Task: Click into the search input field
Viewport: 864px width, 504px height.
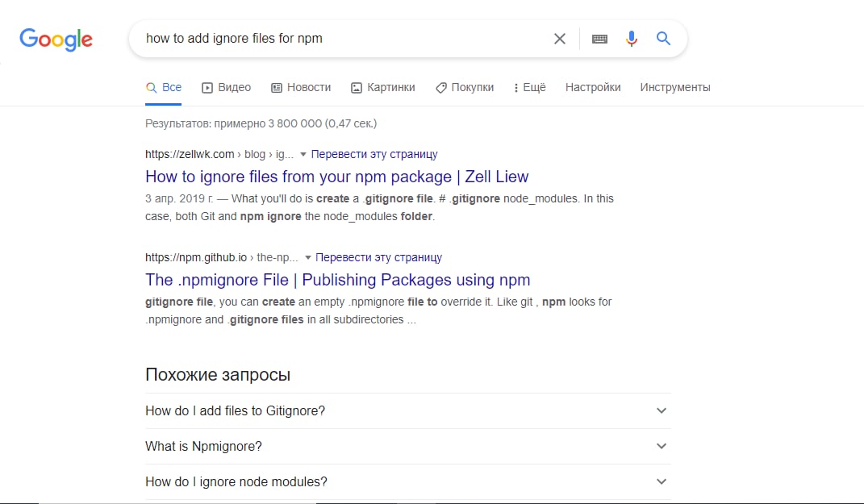Action: coord(341,39)
